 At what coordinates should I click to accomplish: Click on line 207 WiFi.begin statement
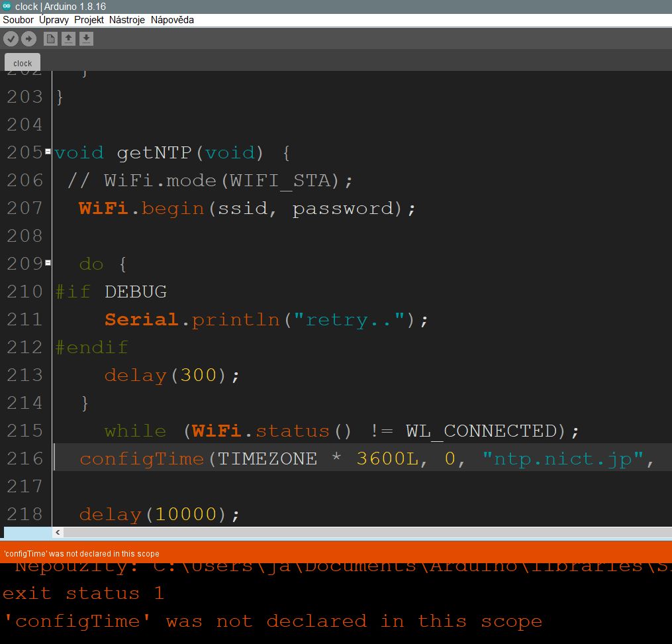pos(247,209)
